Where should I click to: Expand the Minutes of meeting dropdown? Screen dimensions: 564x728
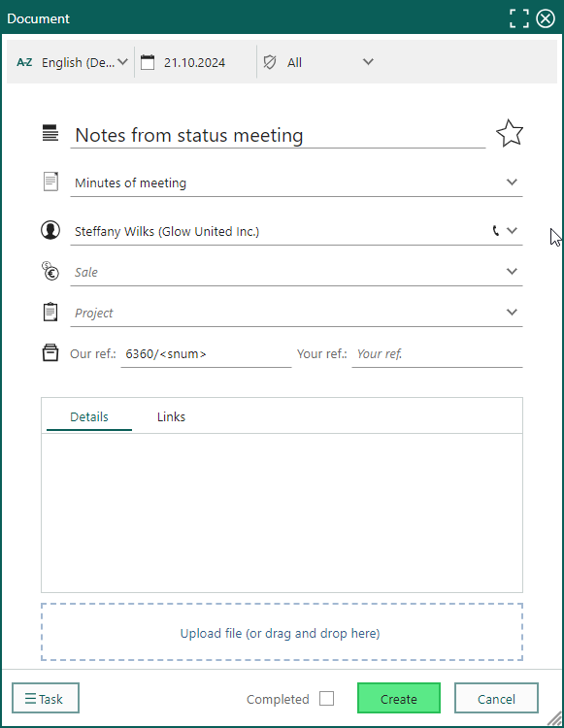click(512, 182)
